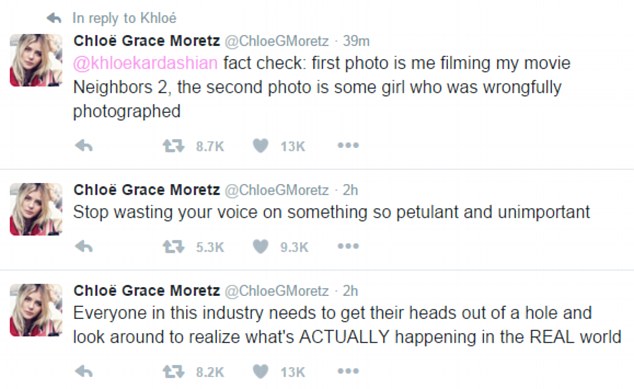Click the avatar on the third tweet

pos(36,310)
